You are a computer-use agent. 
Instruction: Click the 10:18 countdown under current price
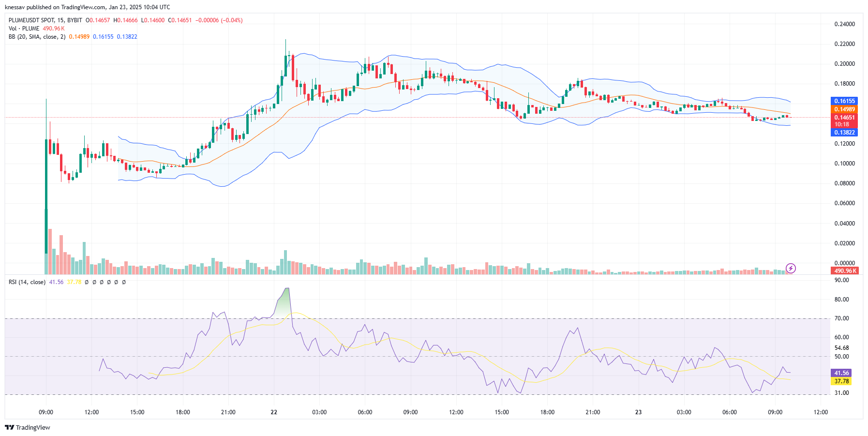coord(841,125)
